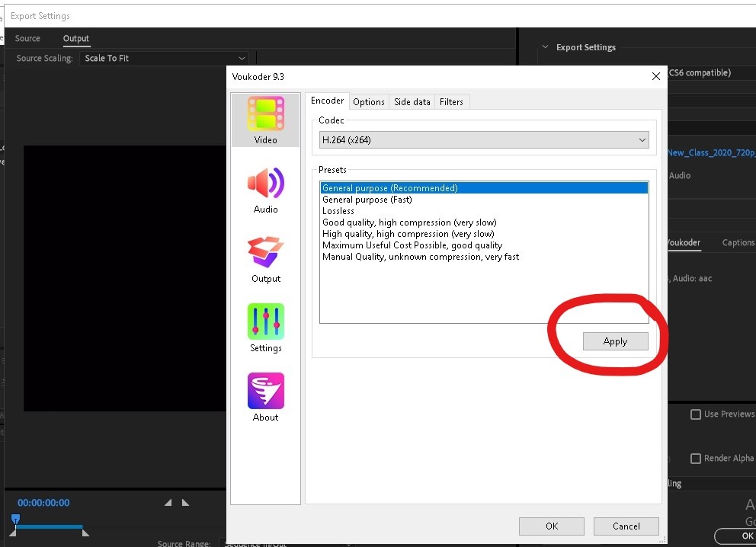Open the Audio speaker icon

pos(265,184)
